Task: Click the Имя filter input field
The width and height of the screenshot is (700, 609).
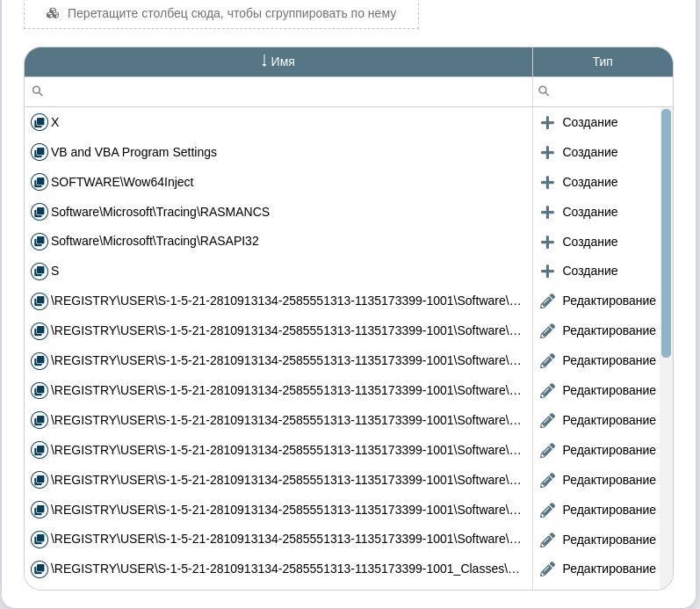Action: pyautogui.click(x=285, y=91)
